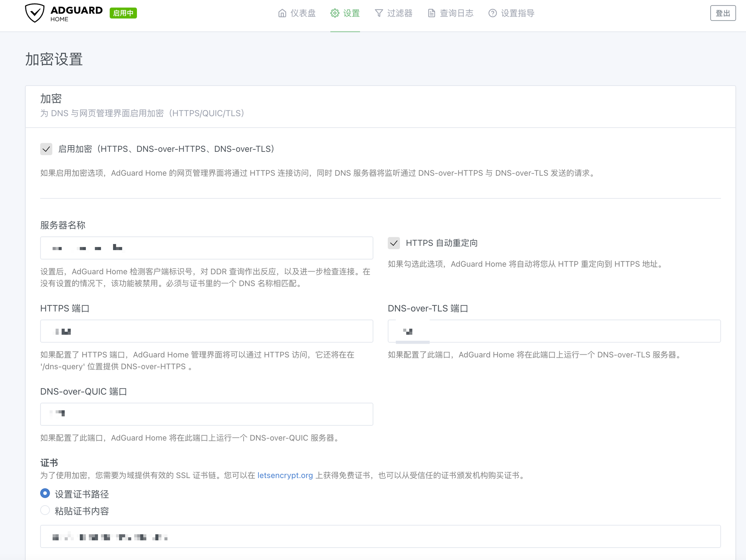746x560 pixels.
Task: Toggle the HTTPS 自动重定向 checkbox
Action: [394, 243]
